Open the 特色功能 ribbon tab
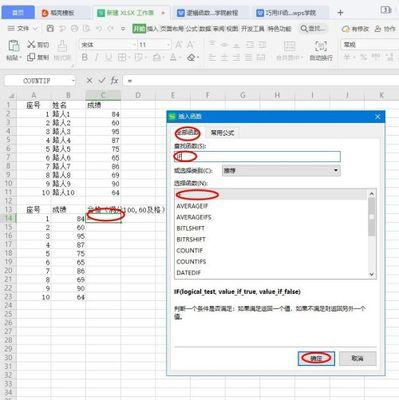The image size is (399, 400). [x=279, y=29]
